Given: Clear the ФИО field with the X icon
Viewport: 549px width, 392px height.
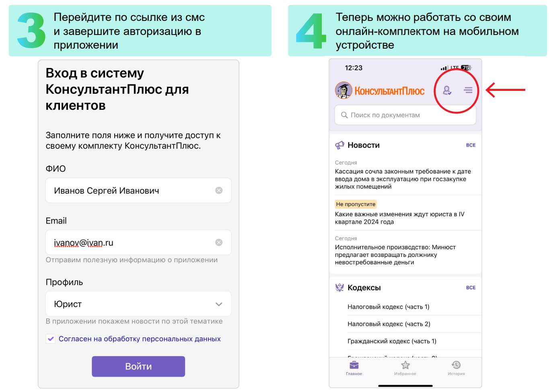Looking at the screenshot, I should 219,191.
